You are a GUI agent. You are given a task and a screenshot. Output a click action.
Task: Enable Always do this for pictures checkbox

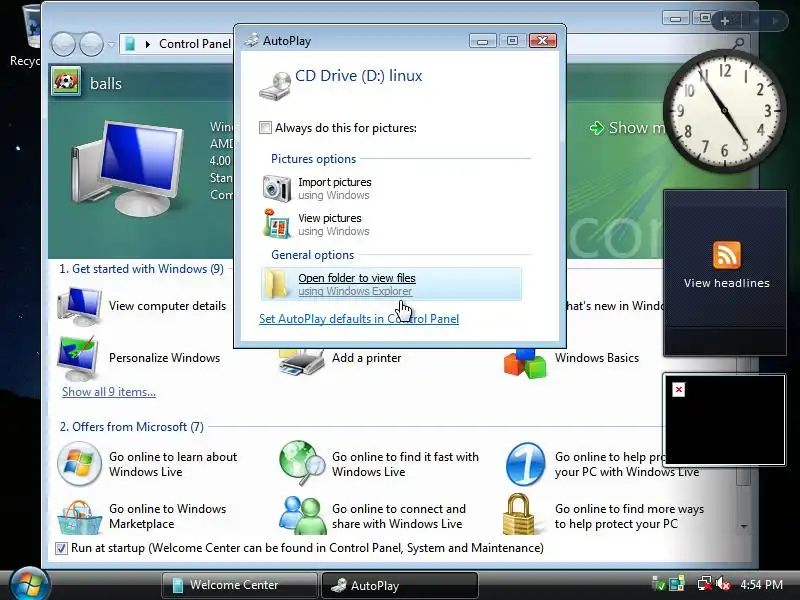click(x=265, y=128)
